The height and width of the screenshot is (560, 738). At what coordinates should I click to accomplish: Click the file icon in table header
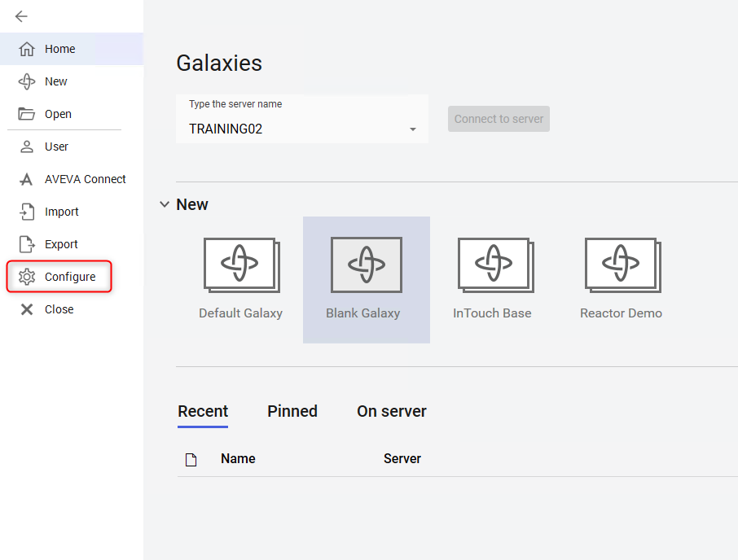pos(191,459)
